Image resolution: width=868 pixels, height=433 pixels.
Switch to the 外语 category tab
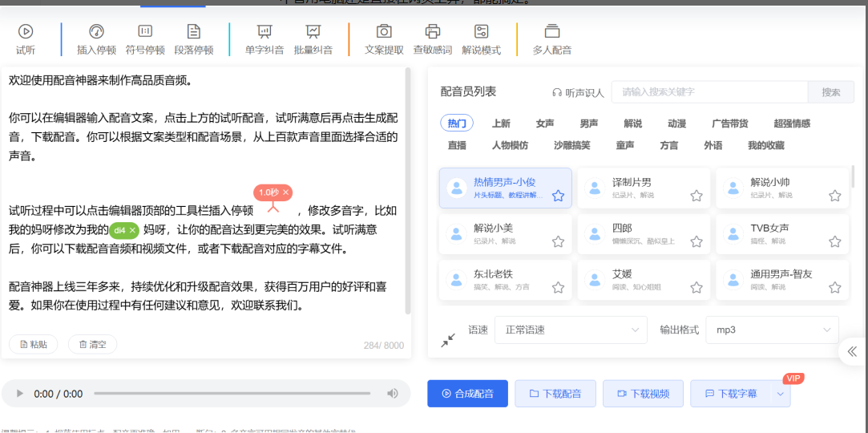pos(713,146)
